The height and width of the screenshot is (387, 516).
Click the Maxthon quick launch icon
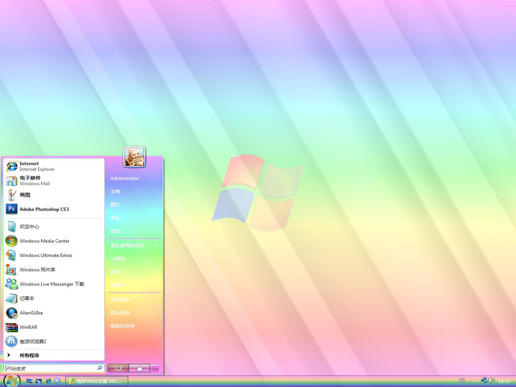tap(57, 381)
